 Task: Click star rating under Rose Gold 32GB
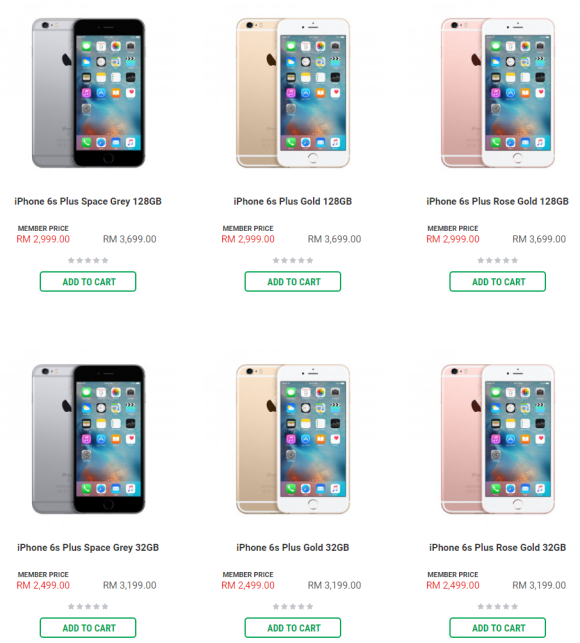coord(498,607)
